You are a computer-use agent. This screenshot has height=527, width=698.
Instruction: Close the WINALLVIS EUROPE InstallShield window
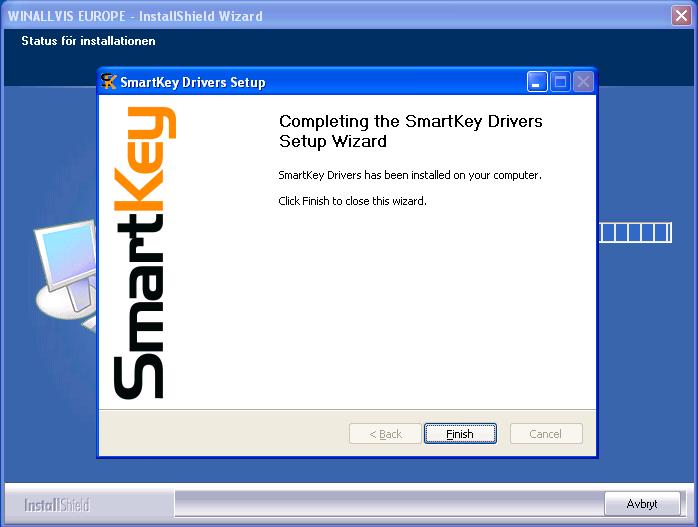[682, 16]
